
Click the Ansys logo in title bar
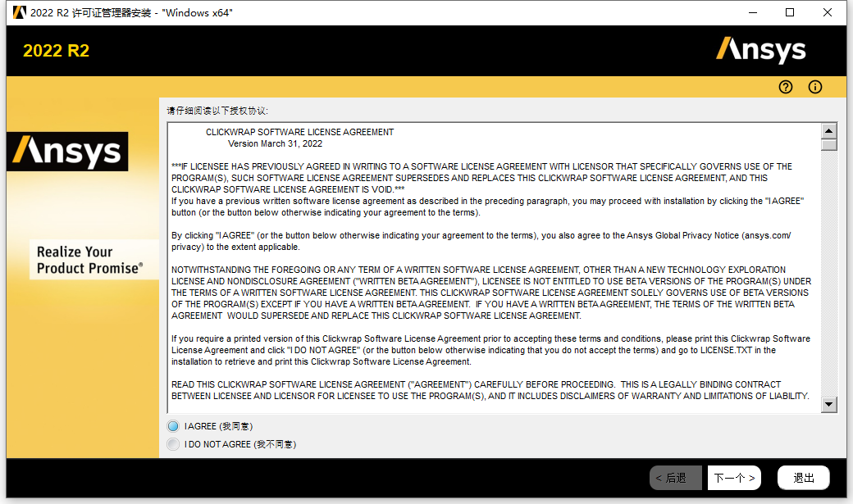pos(19,12)
